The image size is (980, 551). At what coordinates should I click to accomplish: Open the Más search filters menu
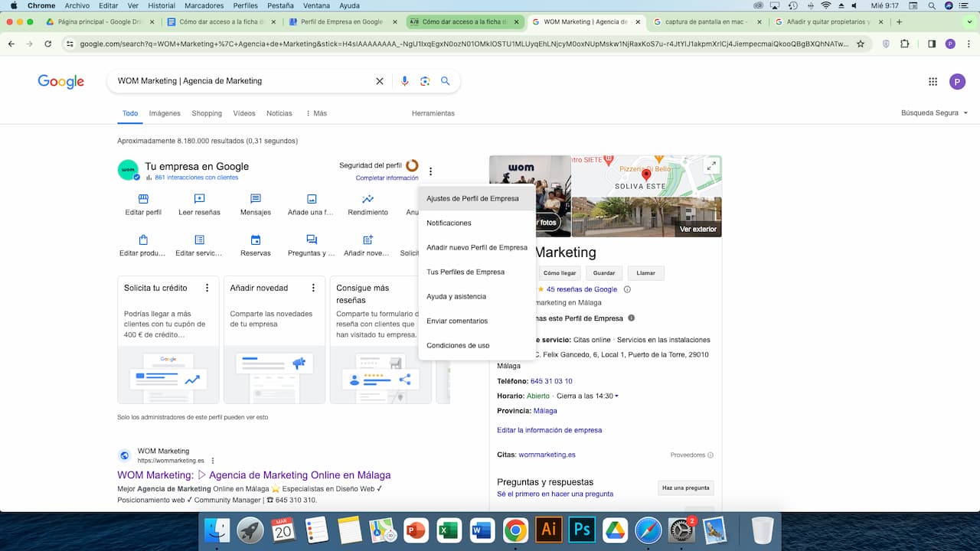coord(316,113)
